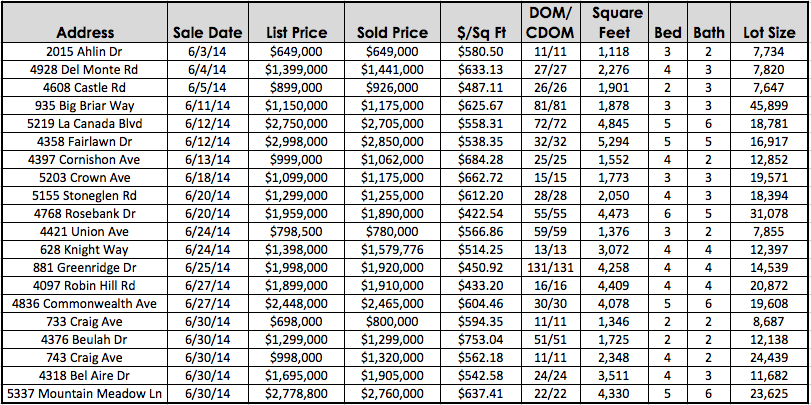Click the Address column header
This screenshot has height=405, width=811.
[x=85, y=23]
